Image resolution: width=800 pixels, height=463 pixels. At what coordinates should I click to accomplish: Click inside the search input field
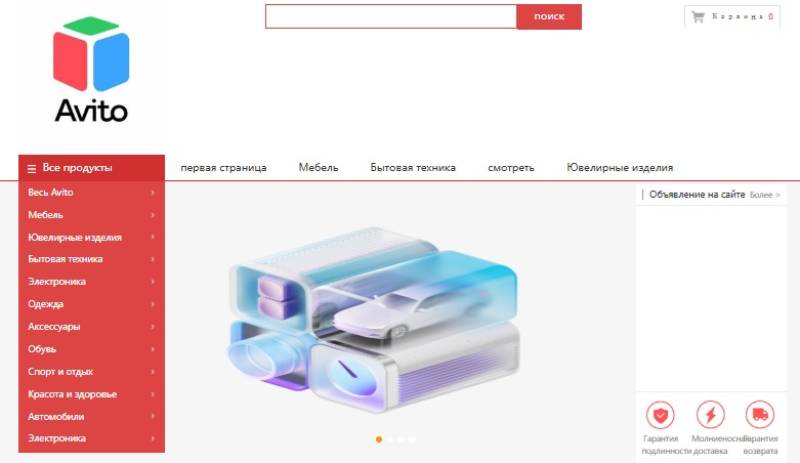tap(391, 17)
